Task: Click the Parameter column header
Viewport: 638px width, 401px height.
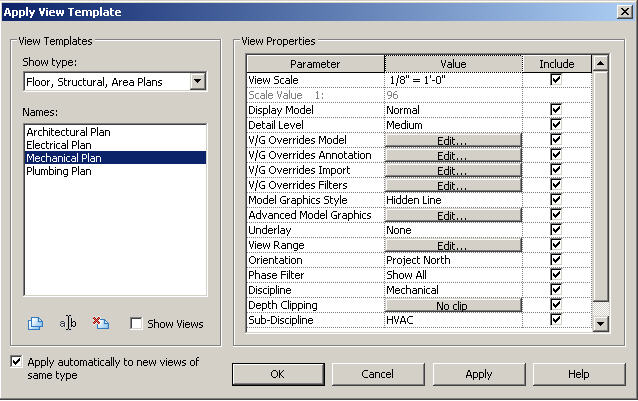Action: [315, 64]
